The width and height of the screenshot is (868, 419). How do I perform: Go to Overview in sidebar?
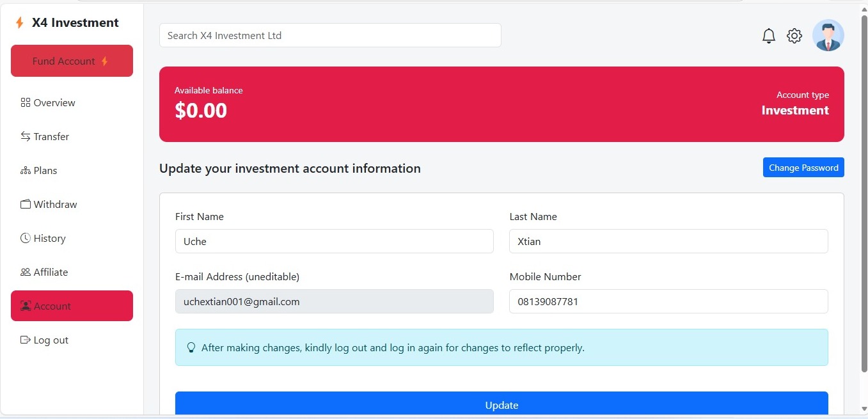point(72,102)
